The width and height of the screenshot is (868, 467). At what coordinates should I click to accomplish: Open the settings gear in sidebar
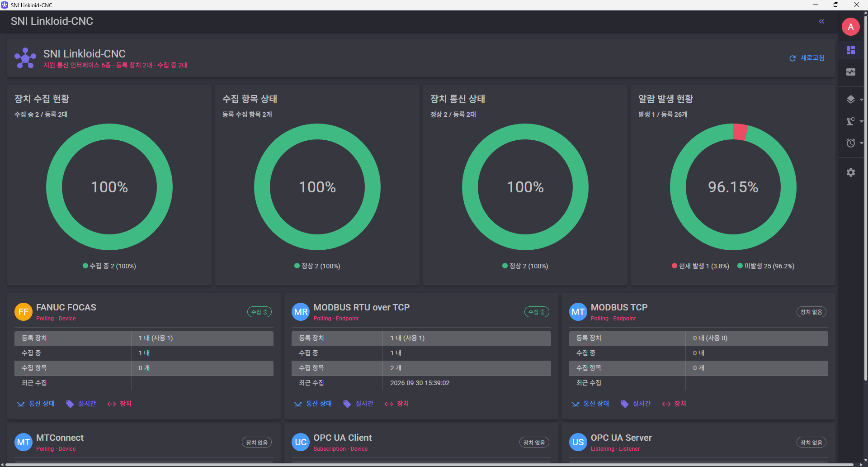[x=850, y=172]
